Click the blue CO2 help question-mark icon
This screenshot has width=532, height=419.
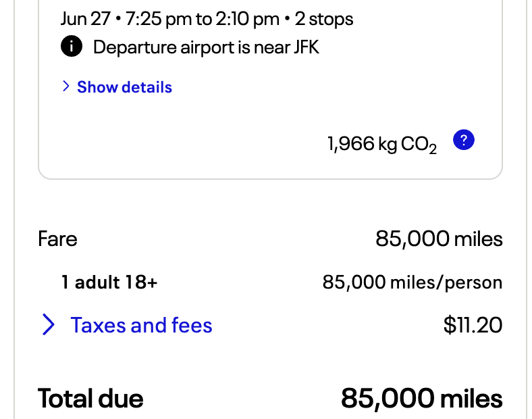[463, 139]
